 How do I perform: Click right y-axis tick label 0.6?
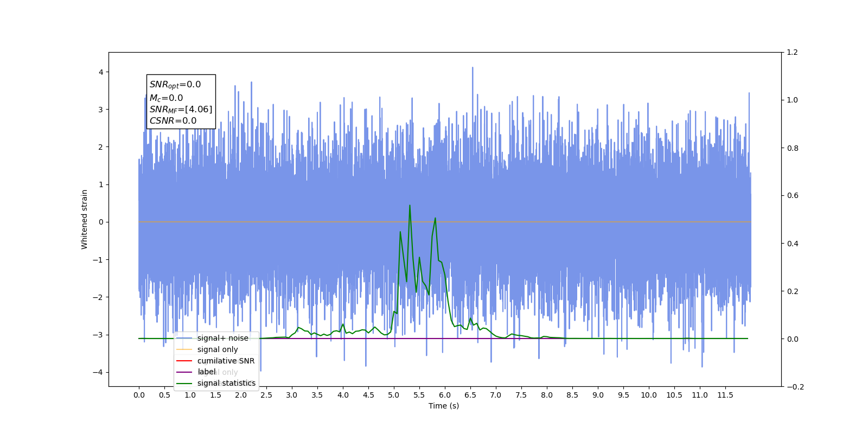pos(793,196)
